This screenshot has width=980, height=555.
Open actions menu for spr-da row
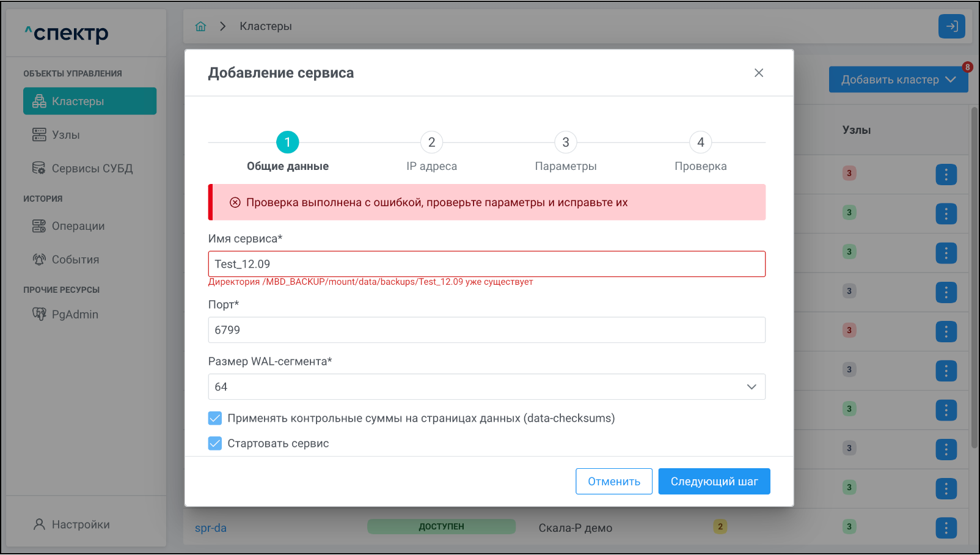tap(946, 527)
